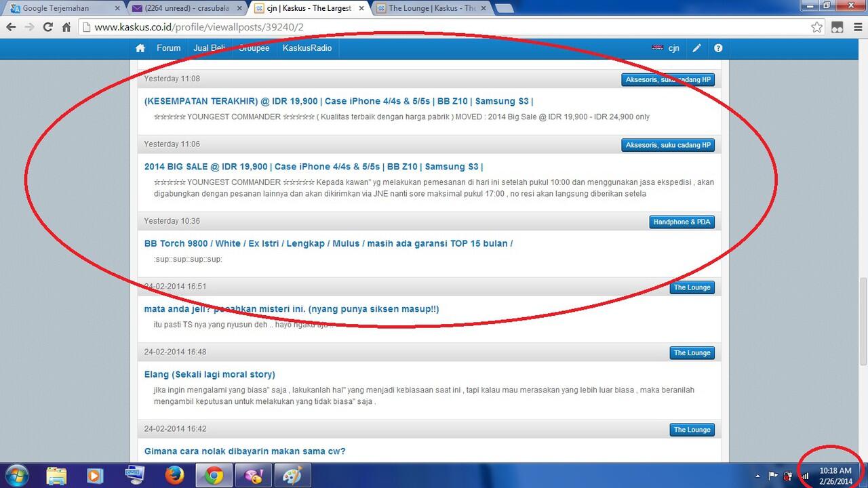Image resolution: width=868 pixels, height=488 pixels.
Task: Click the network signal tray icon
Action: (805, 476)
